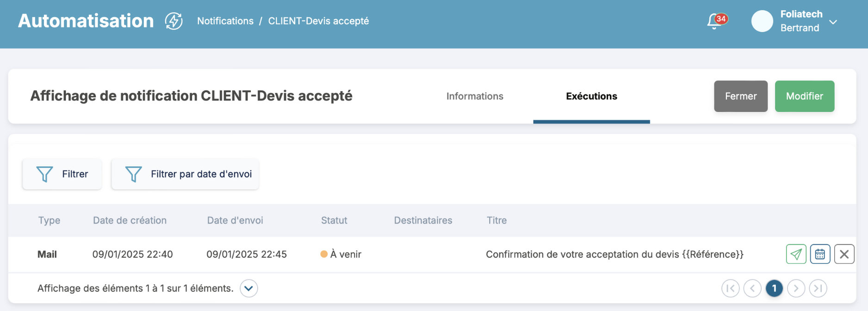Viewport: 868px width, 311px height.
Task: Switch to the Informations tab
Action: click(x=475, y=96)
